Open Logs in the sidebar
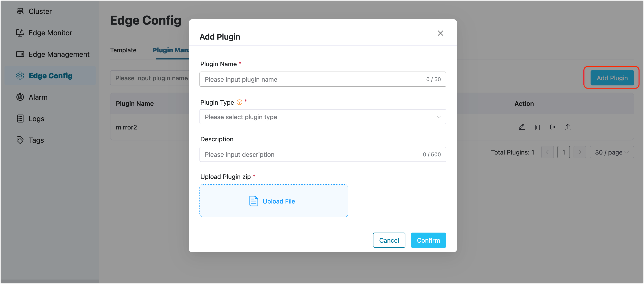The image size is (644, 284). 36,119
